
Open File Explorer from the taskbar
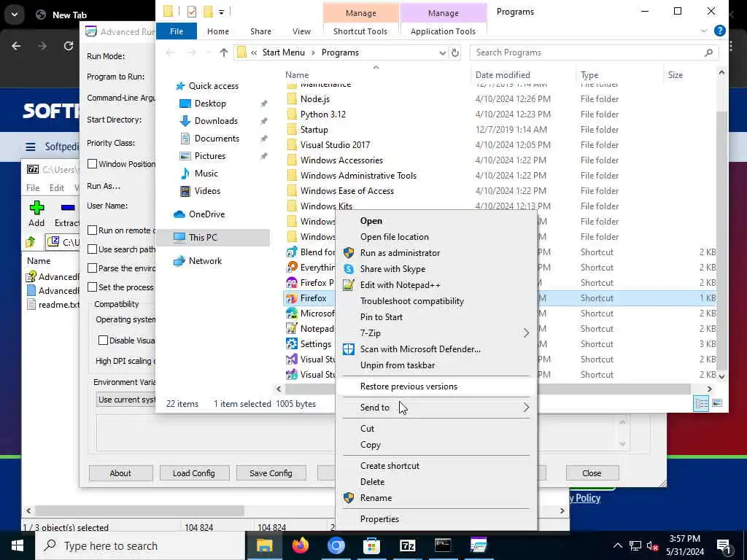[x=264, y=545]
